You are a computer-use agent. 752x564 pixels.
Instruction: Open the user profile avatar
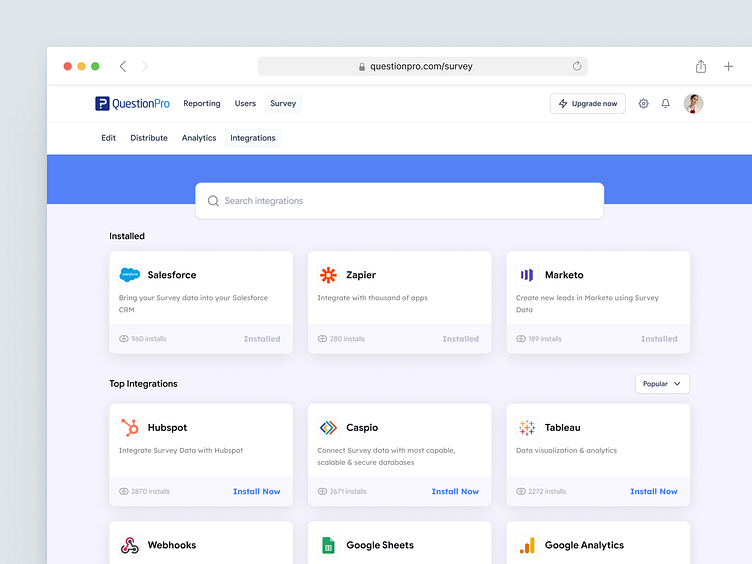pos(693,104)
